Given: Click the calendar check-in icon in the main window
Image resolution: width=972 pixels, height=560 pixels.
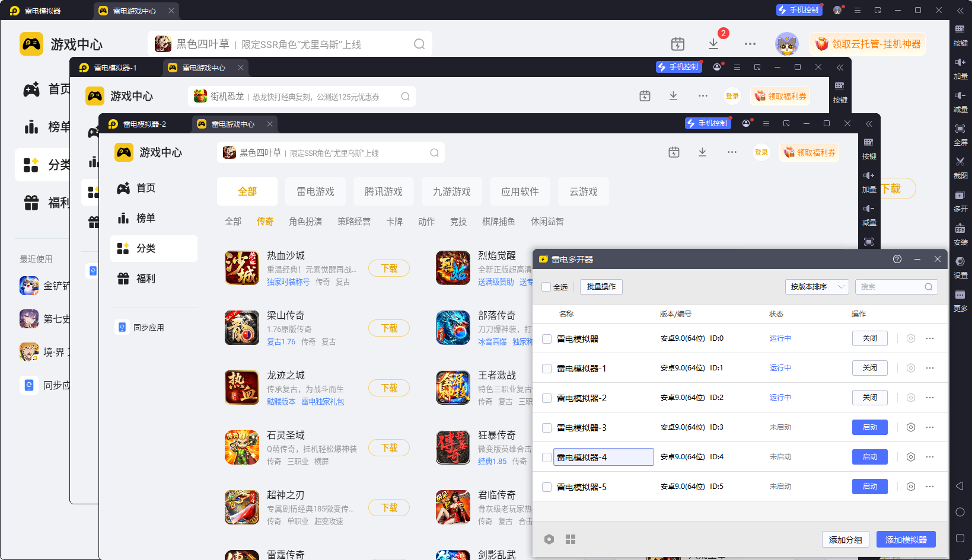Looking at the screenshot, I should coord(678,44).
